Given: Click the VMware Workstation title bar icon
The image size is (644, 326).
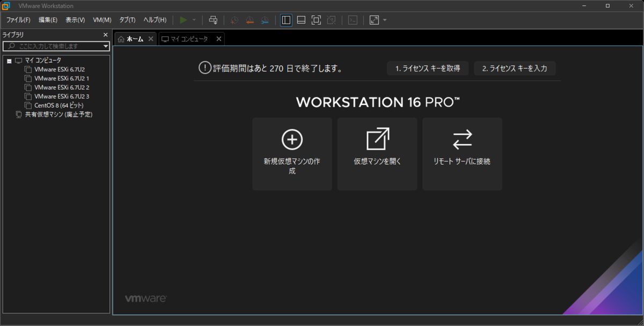Looking at the screenshot, I should (x=6, y=6).
